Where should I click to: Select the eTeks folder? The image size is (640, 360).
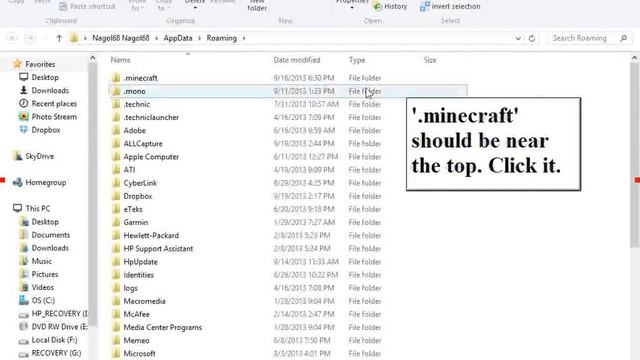pyautogui.click(x=133, y=209)
